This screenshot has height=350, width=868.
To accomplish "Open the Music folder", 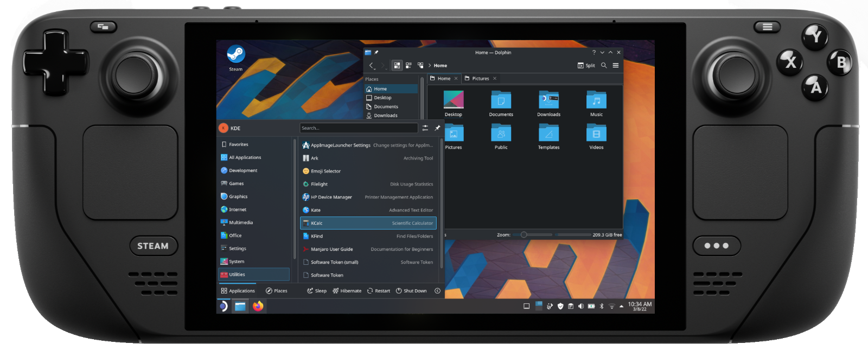I will [x=596, y=102].
